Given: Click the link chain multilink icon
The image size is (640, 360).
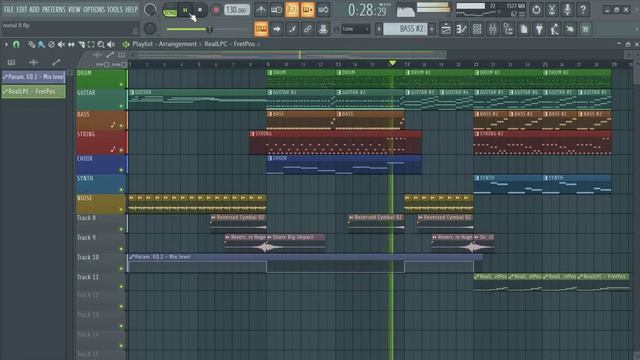Looking at the screenshot, I should click(308, 29).
